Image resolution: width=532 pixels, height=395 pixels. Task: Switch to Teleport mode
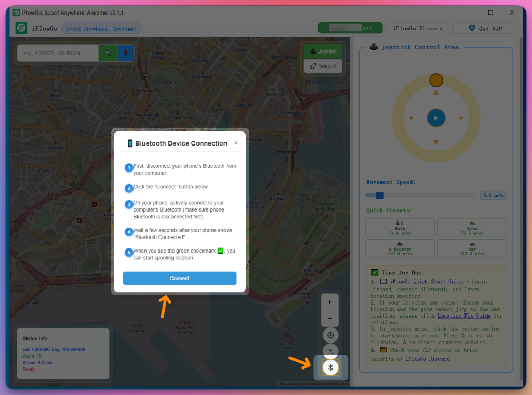323,66
